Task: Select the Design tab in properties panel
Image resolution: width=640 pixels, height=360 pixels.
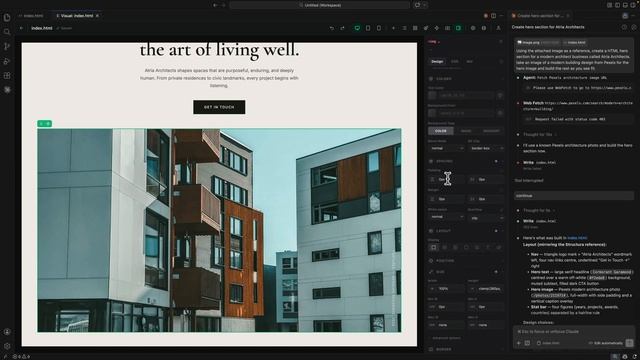Action: click(x=437, y=62)
